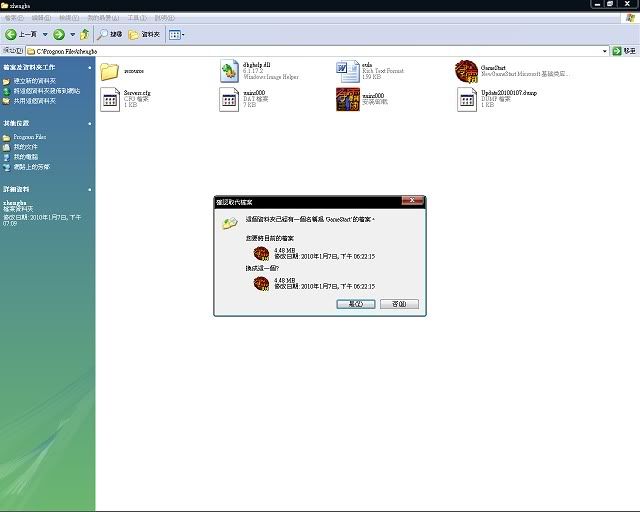This screenshot has height=512, width=640.
Task: Click No (否) in the replace dialog
Action: click(x=399, y=304)
